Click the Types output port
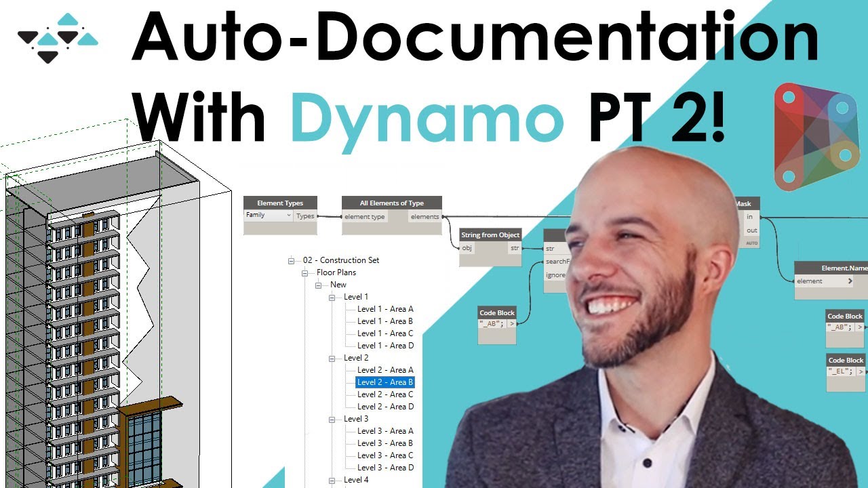Viewport: 868px width, 488px height. pos(305,216)
